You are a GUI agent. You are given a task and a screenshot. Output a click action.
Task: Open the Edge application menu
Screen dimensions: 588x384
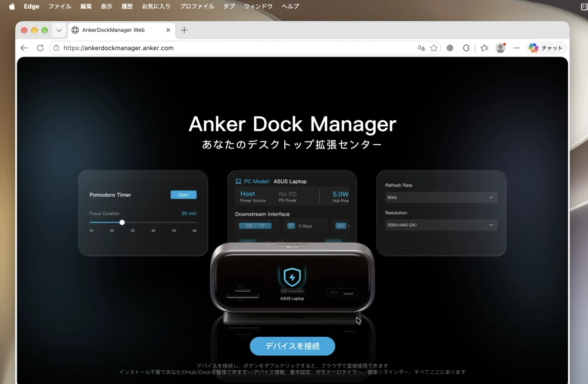click(x=32, y=6)
